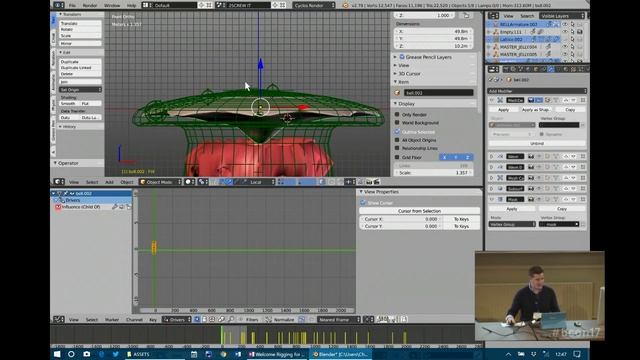Click the Cursor X value field
640x360 pixels.
coord(401,219)
